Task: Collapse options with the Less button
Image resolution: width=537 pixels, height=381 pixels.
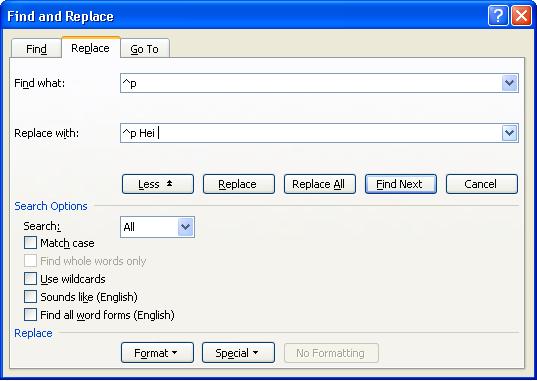Action: tap(158, 184)
